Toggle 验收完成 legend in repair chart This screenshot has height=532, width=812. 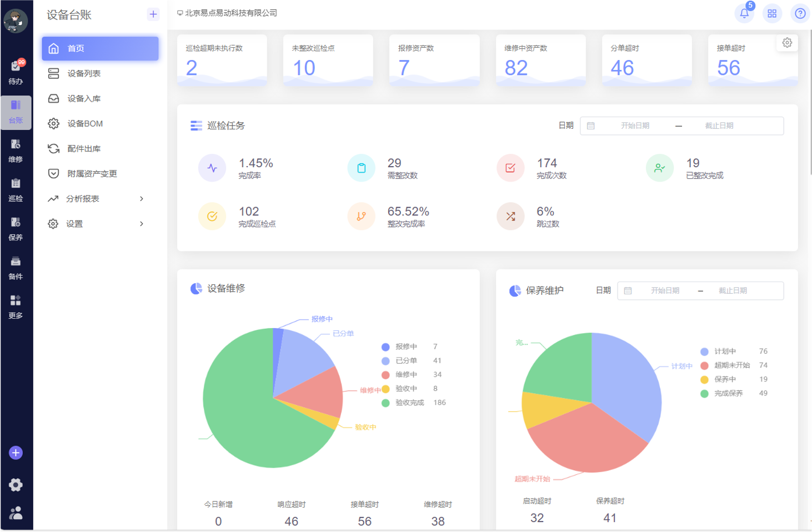[x=409, y=403]
